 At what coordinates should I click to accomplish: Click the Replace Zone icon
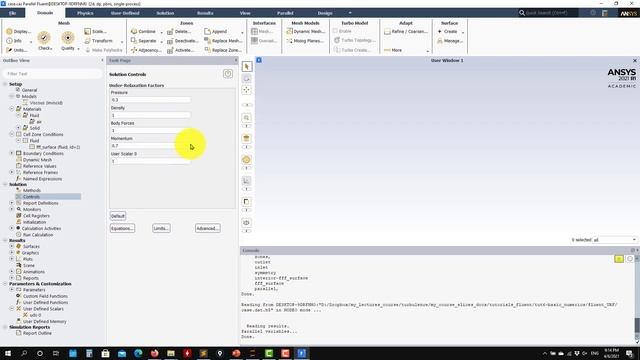[x=207, y=50]
